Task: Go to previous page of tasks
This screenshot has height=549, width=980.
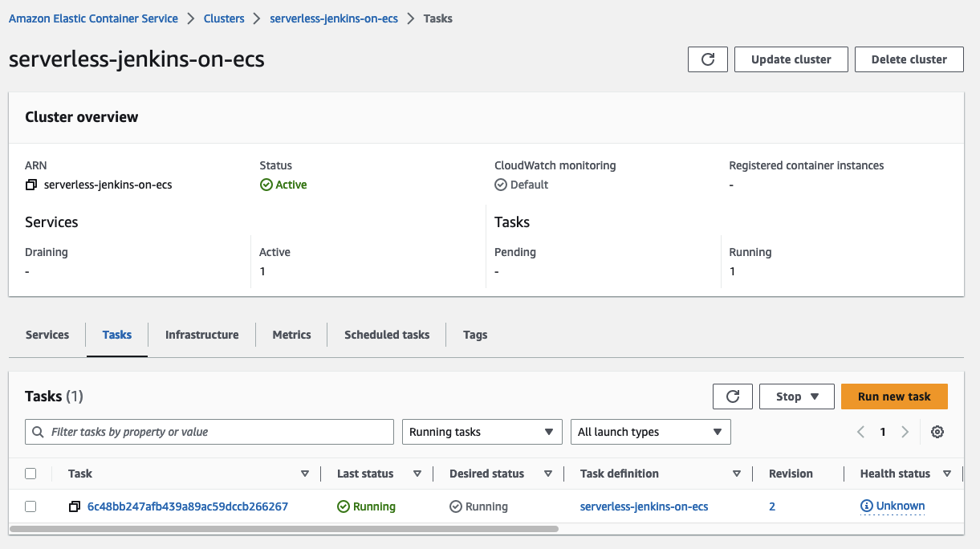Action: click(x=860, y=432)
